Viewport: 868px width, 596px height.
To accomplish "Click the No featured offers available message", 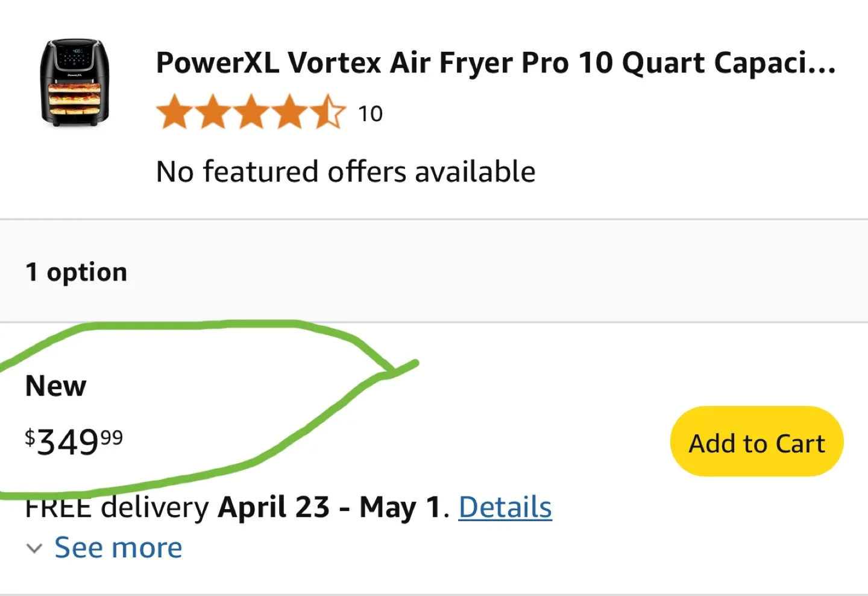I will tap(345, 171).
